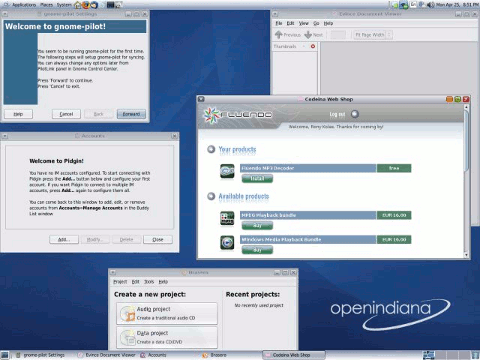Image resolution: width=480 pixels, height=360 pixels.
Task: Open the Trash icon in bottom panel
Action: [x=475, y=355]
